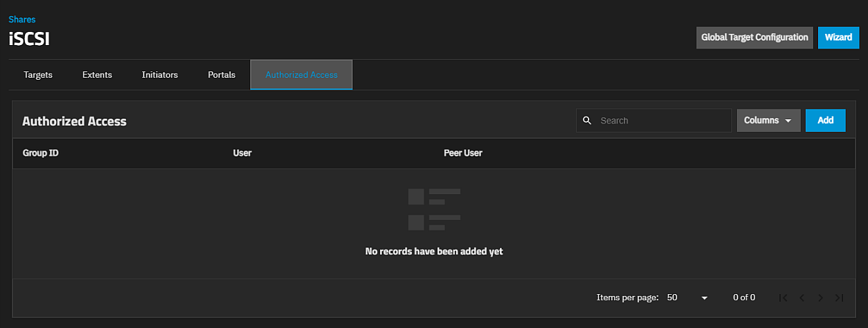Screen dimensions: 868x328
Task: Go to first page arrow icon
Action: click(x=783, y=297)
